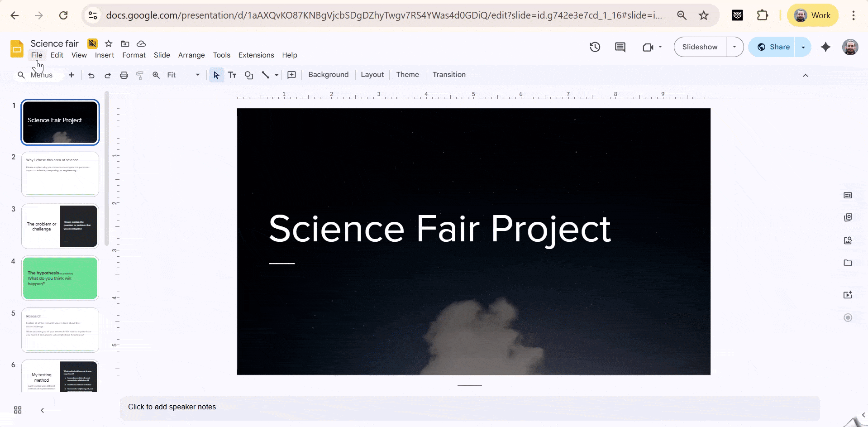Open the Fit zoom dropdown
The image size is (868, 427).
point(197,75)
